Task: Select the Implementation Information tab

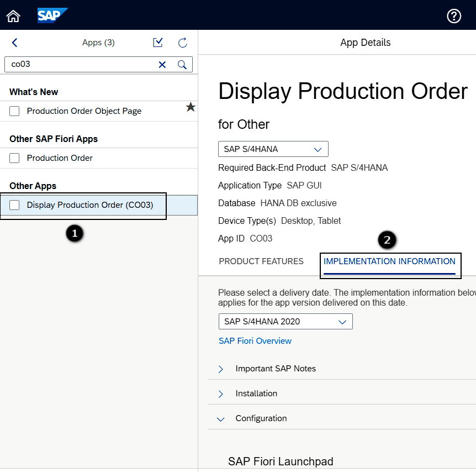Action: click(x=389, y=261)
